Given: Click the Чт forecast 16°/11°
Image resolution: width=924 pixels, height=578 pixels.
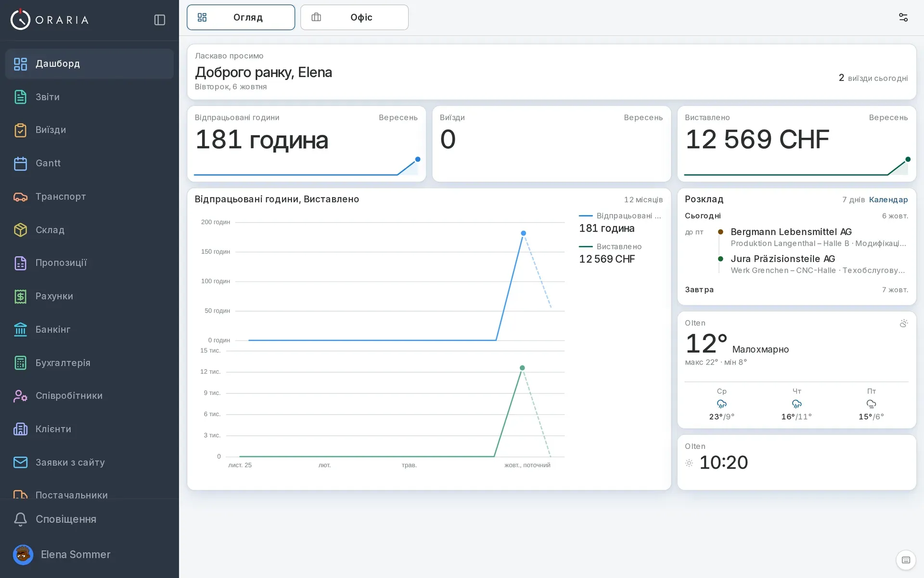Looking at the screenshot, I should point(796,405).
